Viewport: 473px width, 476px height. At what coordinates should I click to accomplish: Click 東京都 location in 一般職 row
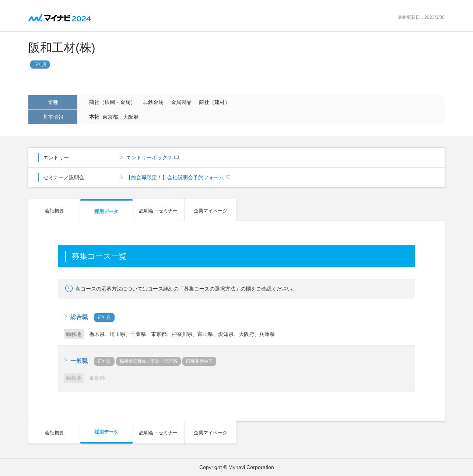[97, 378]
